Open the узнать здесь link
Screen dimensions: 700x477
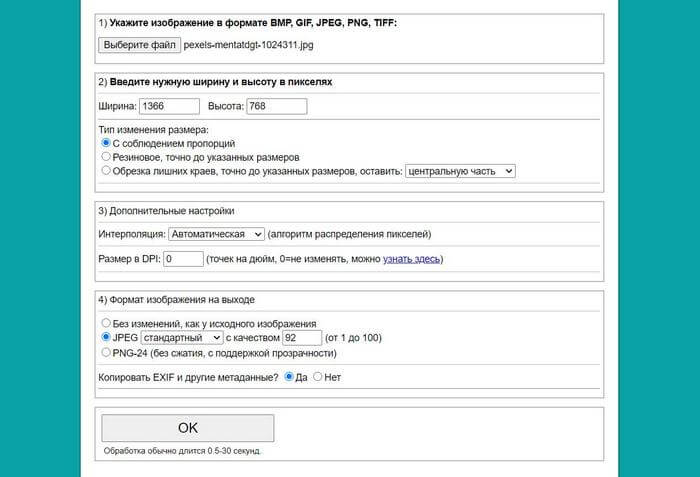(411, 260)
